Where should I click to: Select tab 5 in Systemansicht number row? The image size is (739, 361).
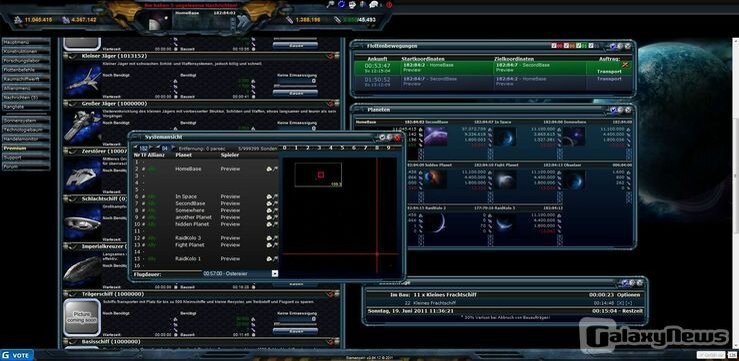pos(342,148)
